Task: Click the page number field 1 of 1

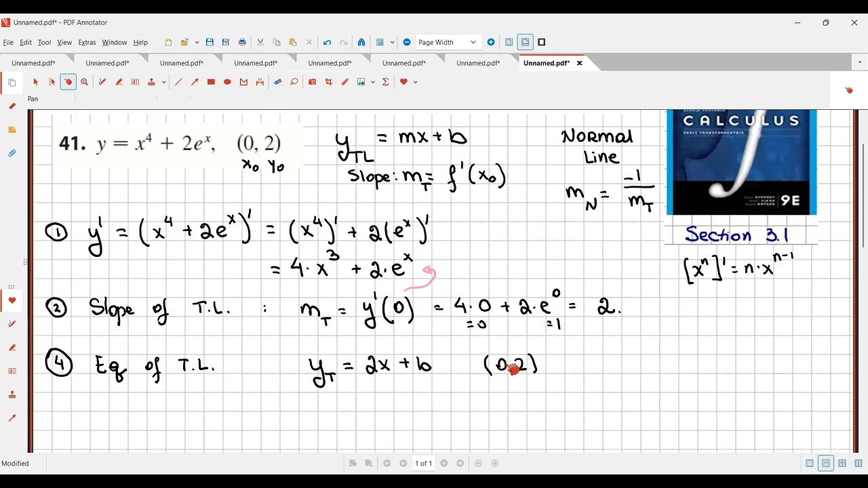Action: coord(423,464)
